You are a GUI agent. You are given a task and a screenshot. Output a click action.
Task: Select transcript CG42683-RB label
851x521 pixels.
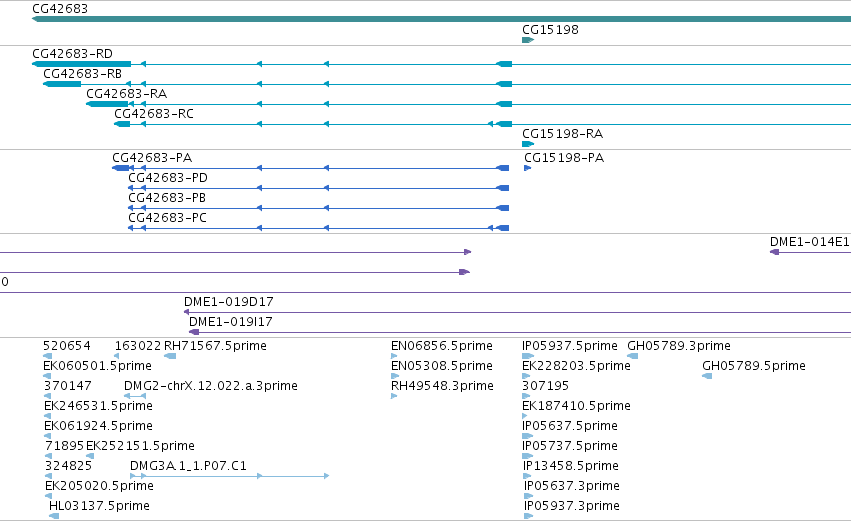[82, 74]
